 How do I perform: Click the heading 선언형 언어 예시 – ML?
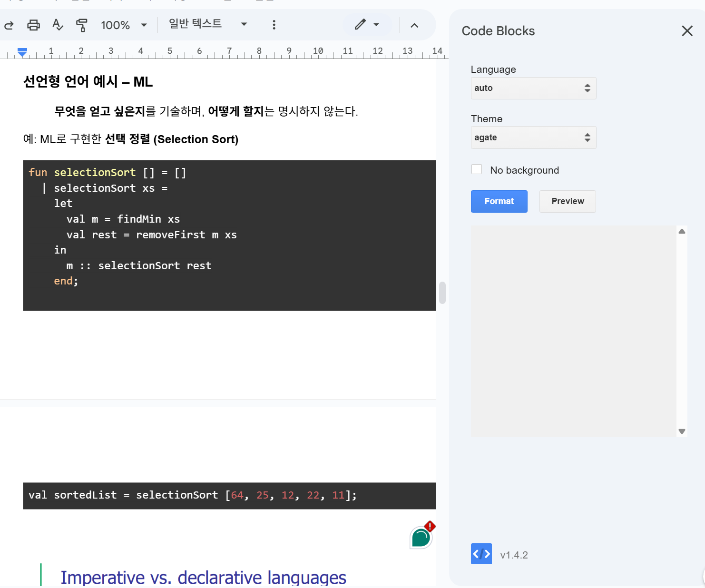[x=88, y=82]
